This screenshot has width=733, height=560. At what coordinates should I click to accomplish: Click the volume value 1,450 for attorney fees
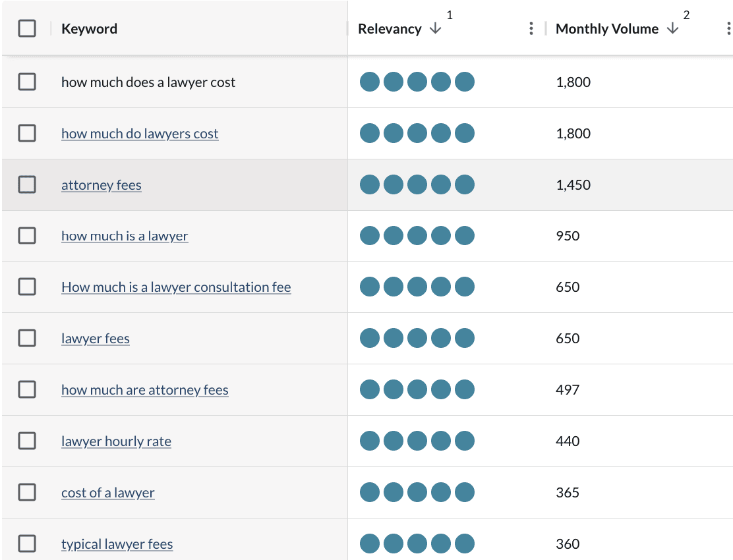coord(573,184)
